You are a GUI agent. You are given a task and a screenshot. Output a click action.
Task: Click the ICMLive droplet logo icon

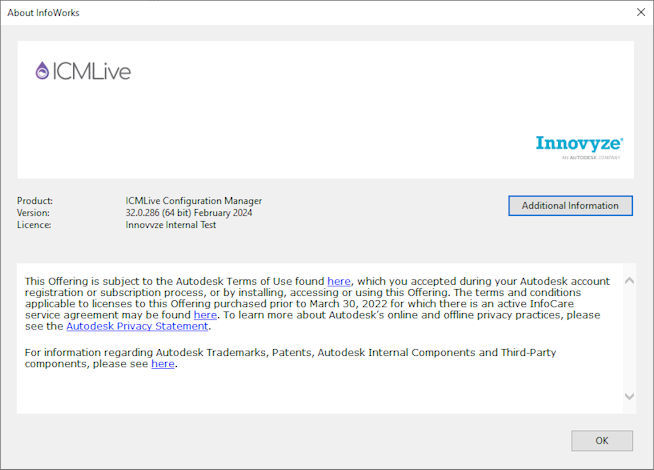tap(42, 70)
